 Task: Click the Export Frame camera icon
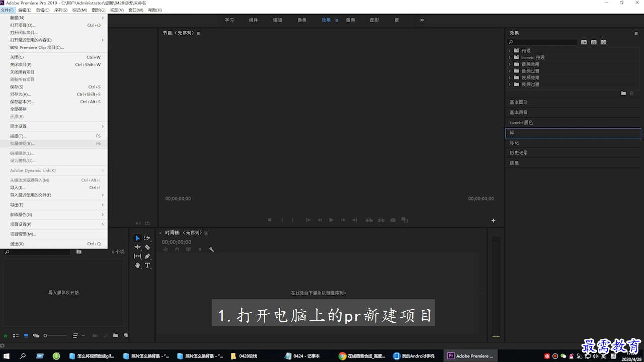point(393,220)
